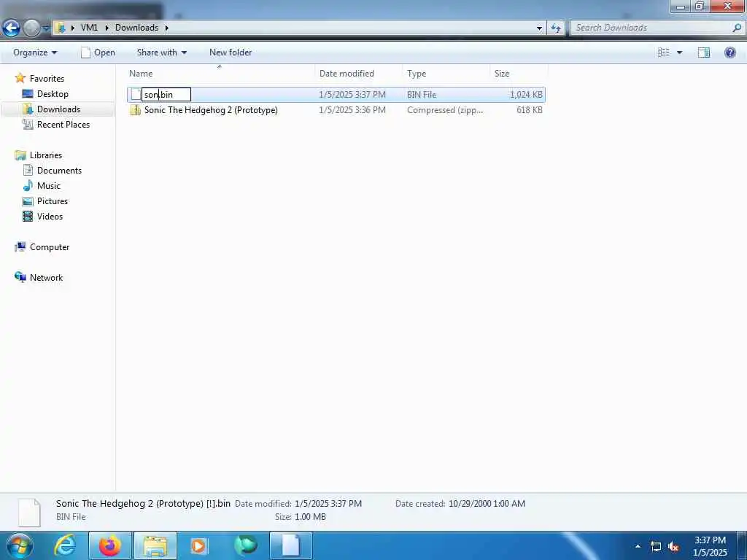The image size is (747, 560).
Task: Click the 1,024 KB size cell
Action: tap(526, 95)
